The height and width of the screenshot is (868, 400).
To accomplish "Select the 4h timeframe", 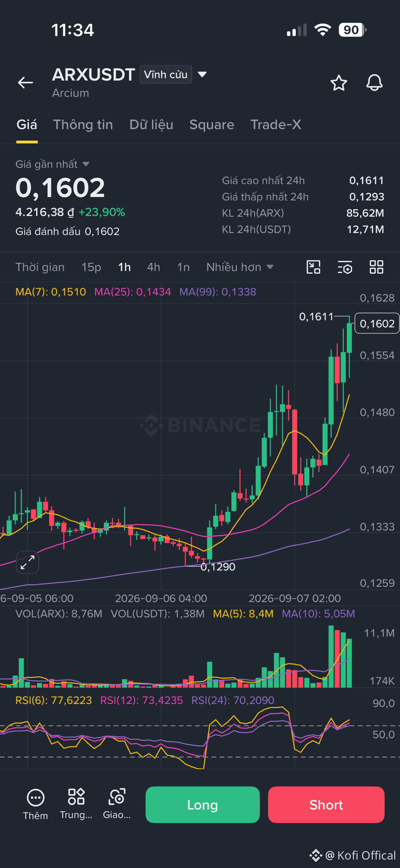I will coord(154,267).
